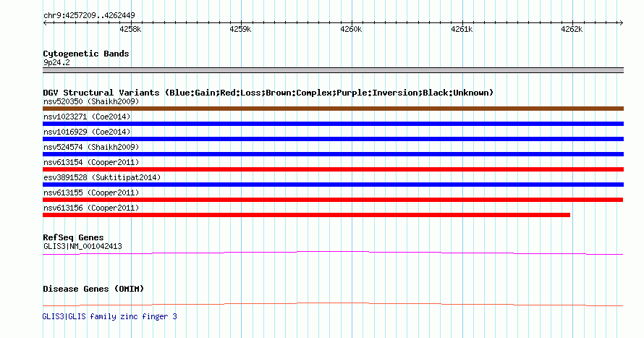Image resolution: width=644 pixels, height=338 pixels.
Task: Open the Disease Genes (OMIM) track title
Action: tap(93, 289)
